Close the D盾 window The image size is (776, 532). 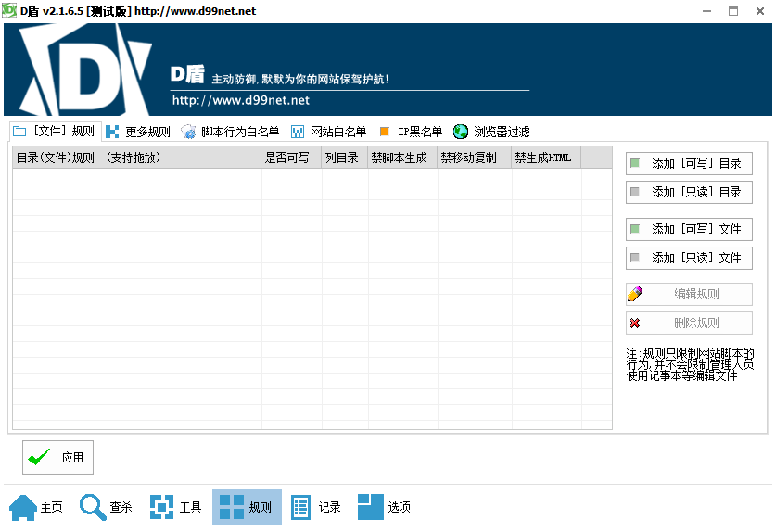tap(760, 11)
